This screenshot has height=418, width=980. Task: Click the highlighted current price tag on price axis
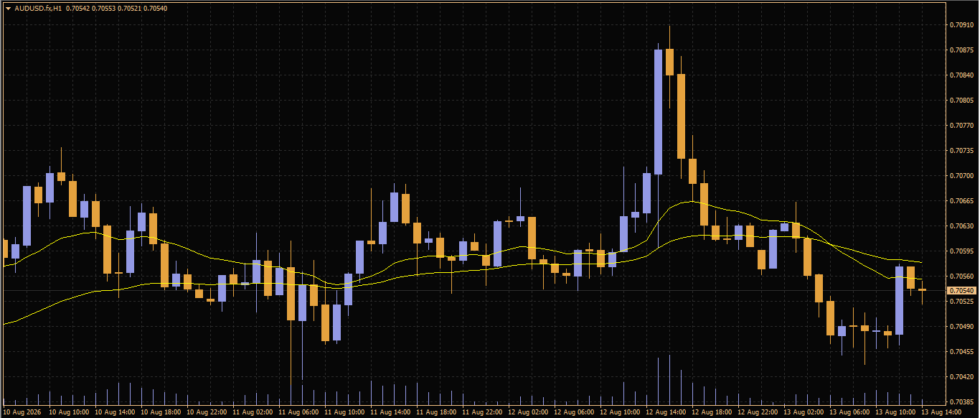(x=961, y=290)
